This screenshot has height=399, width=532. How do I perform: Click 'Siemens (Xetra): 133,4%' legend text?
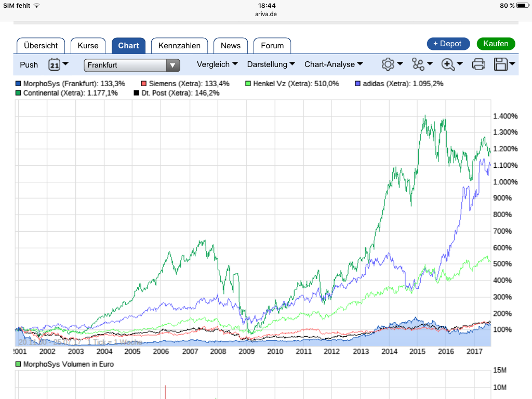pyautogui.click(x=189, y=84)
